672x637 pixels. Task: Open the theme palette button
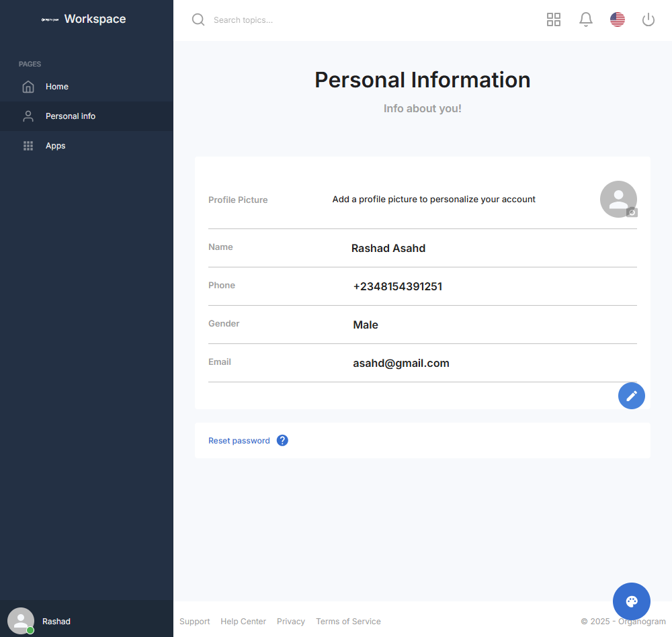click(632, 601)
